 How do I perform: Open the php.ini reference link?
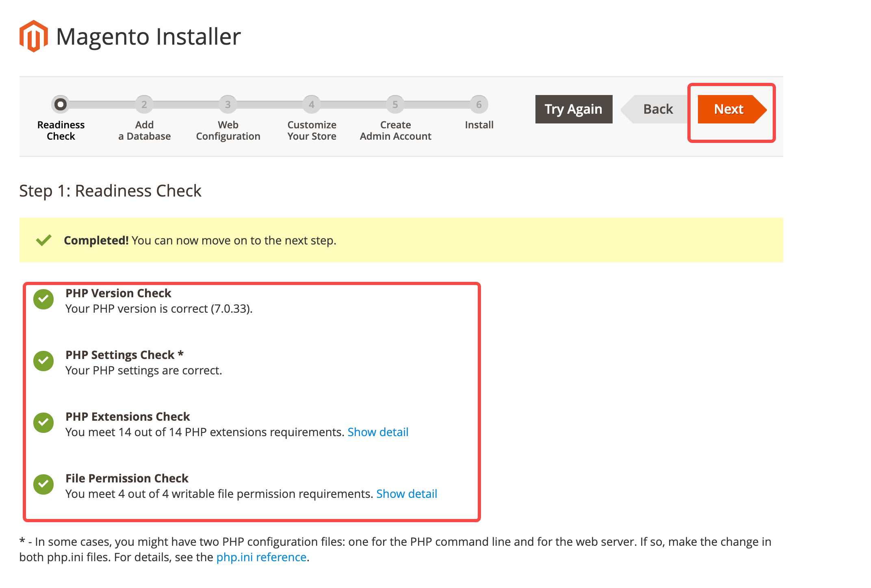261,557
